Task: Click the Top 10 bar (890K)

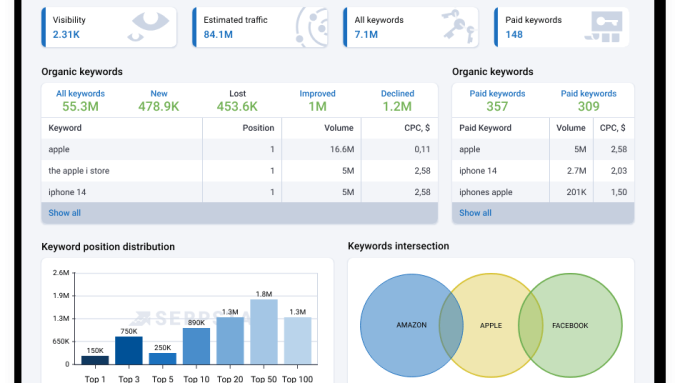Action: [196, 346]
